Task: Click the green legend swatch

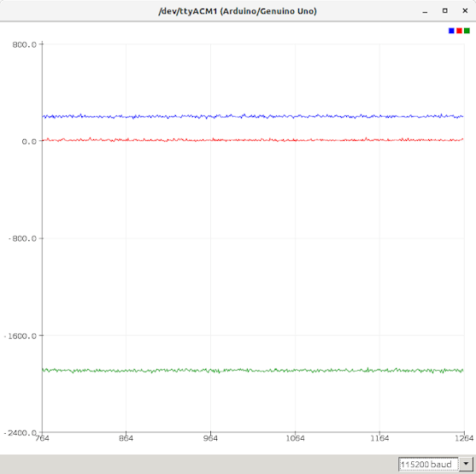Action: [467, 31]
